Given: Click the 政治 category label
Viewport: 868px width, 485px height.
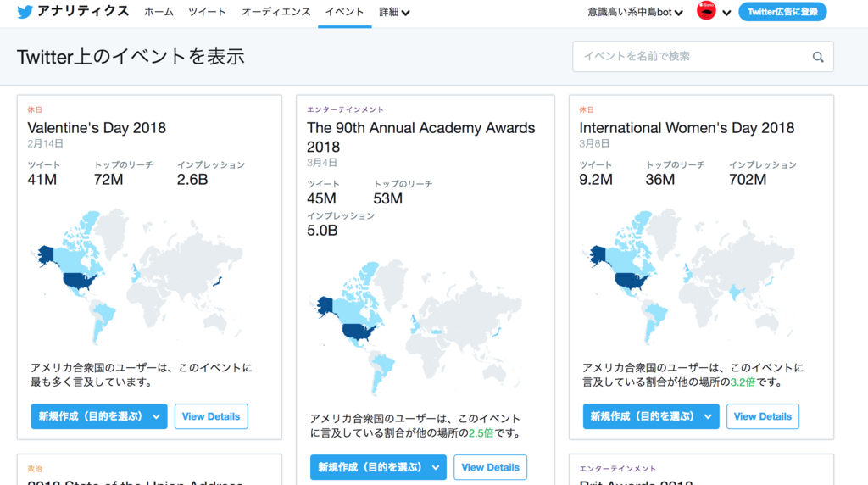Looking at the screenshot, I should point(35,468).
